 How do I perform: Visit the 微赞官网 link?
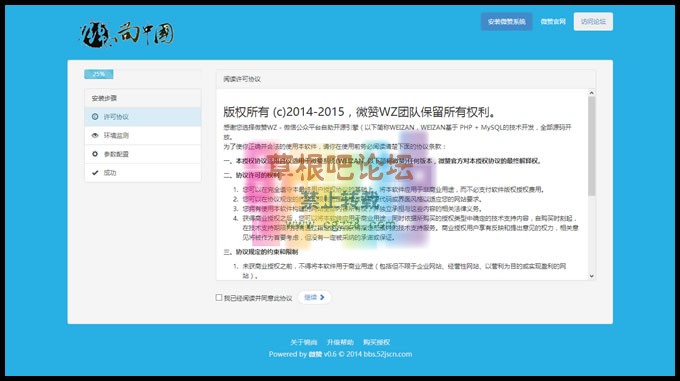[553, 22]
